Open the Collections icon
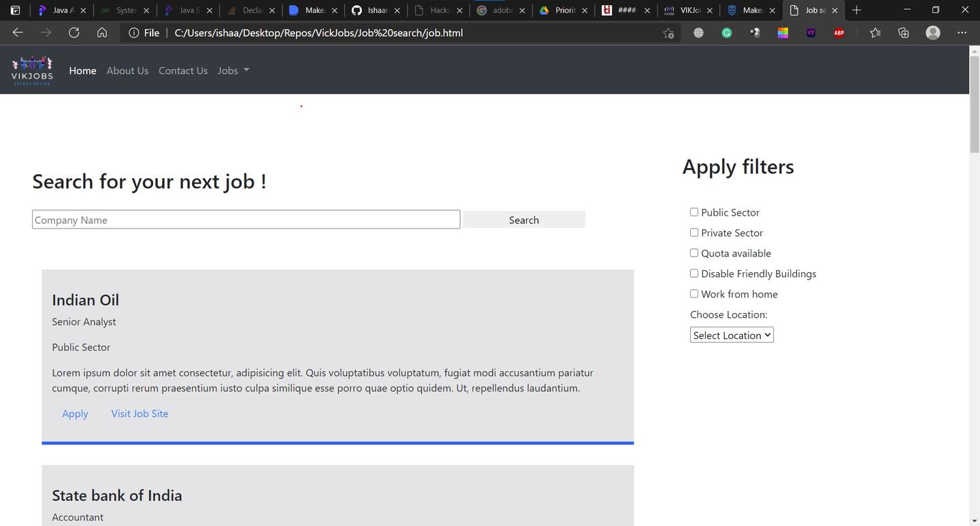 [x=903, y=33]
